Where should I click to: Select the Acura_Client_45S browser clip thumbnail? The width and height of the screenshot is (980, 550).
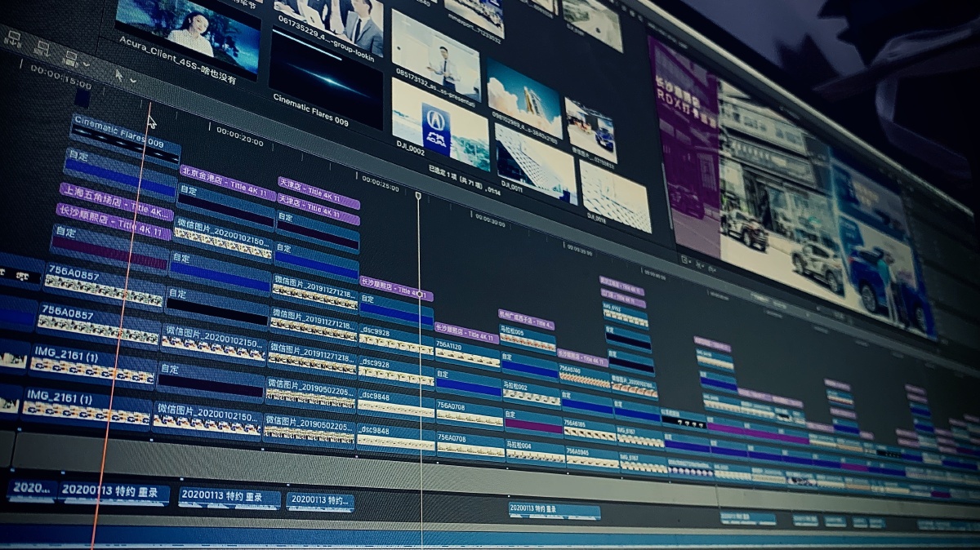coord(189,28)
